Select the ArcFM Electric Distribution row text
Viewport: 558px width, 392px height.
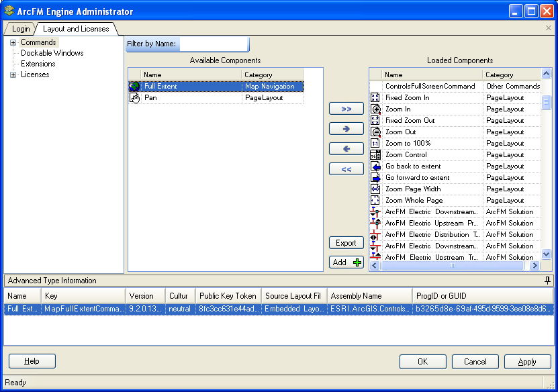click(x=432, y=234)
